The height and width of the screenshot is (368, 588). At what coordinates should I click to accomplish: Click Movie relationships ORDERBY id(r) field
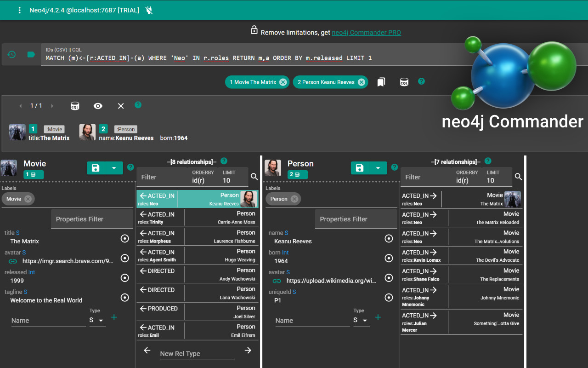[203, 177]
